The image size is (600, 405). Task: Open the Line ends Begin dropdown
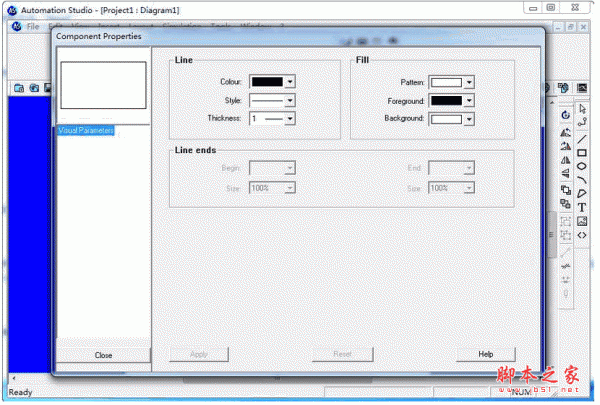click(x=290, y=168)
